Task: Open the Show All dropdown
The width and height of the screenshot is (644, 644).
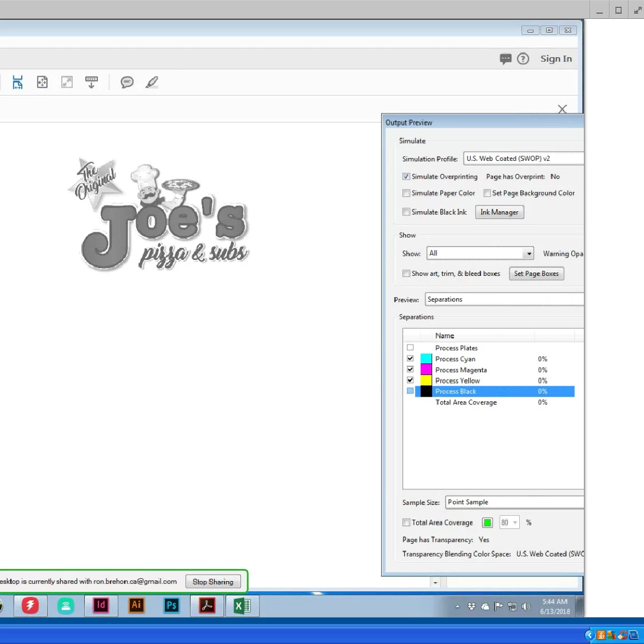Action: [x=480, y=253]
